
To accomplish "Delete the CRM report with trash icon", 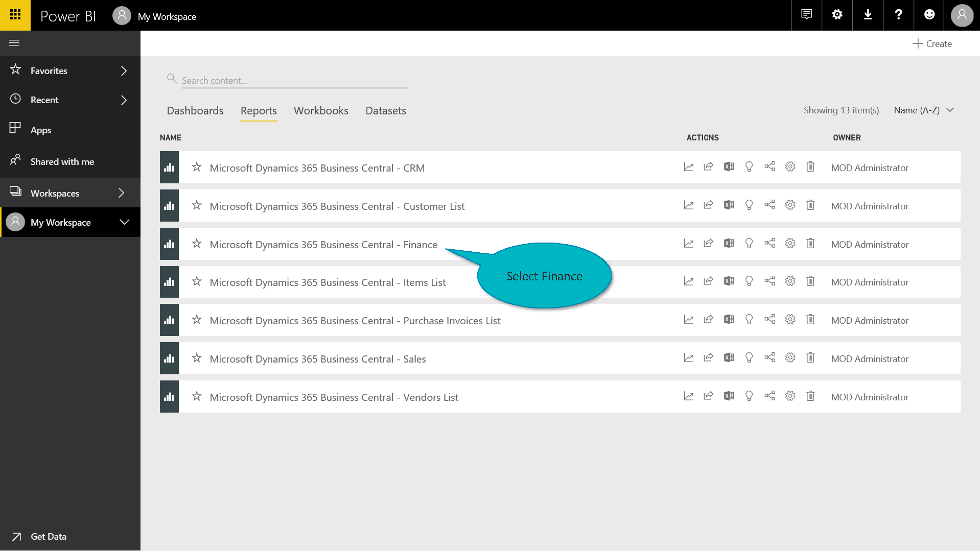I will pos(810,167).
